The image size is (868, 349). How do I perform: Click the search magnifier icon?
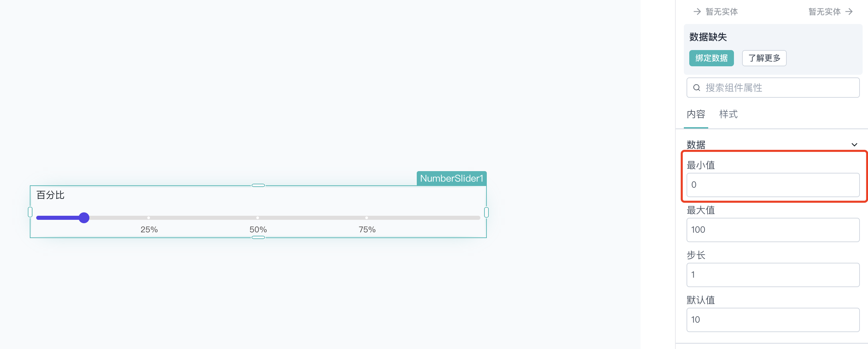(x=696, y=88)
